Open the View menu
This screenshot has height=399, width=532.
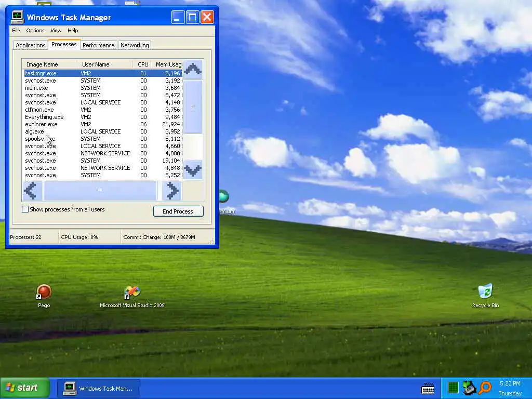[56, 31]
